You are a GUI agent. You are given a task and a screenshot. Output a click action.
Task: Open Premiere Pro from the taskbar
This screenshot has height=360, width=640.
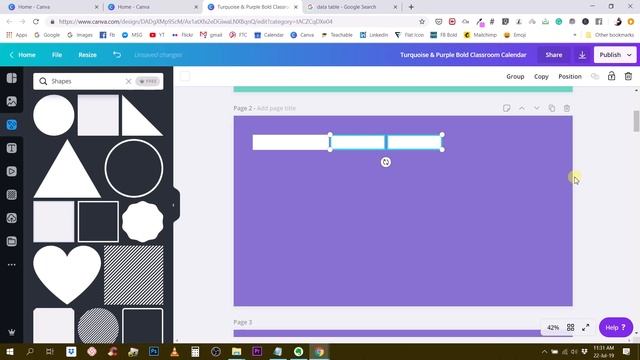[257, 351]
